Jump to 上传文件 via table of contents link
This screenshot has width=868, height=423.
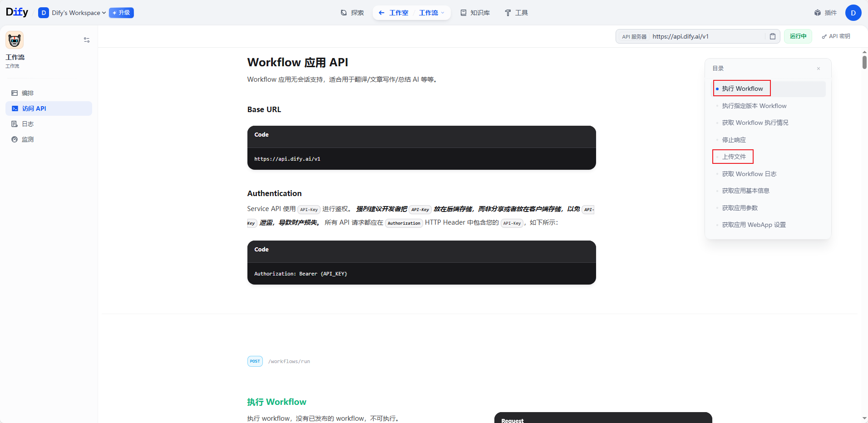coord(734,157)
